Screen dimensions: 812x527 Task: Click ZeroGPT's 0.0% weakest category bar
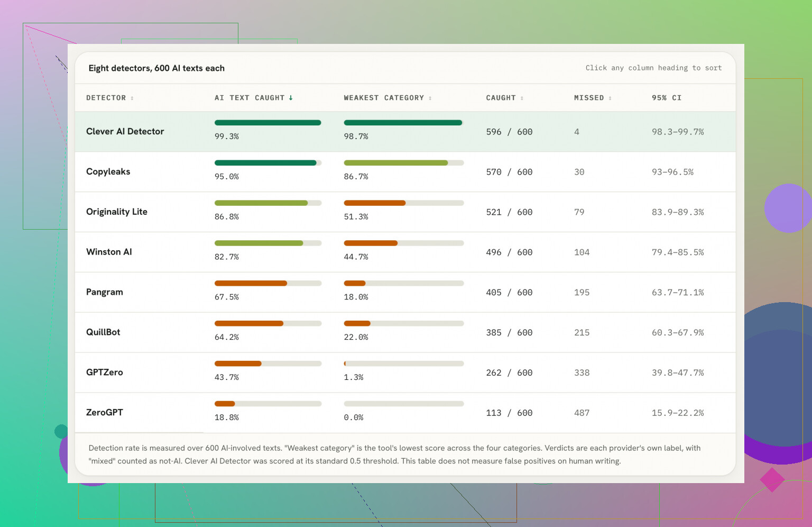pyautogui.click(x=404, y=404)
